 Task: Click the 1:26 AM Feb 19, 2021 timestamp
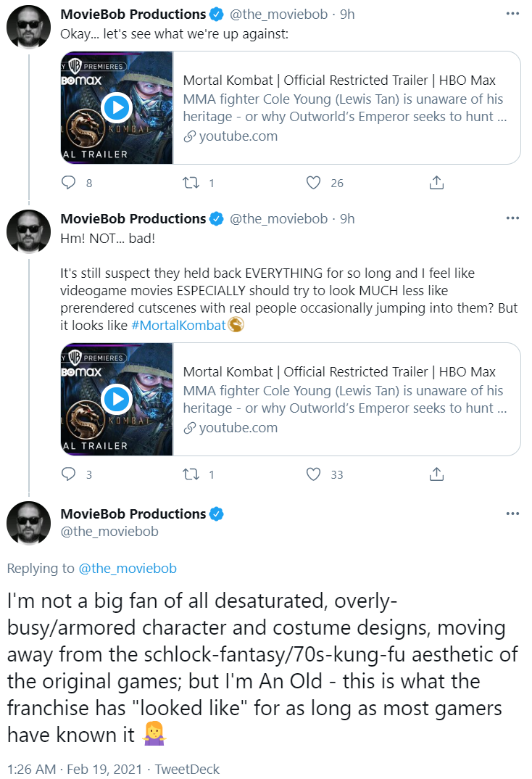(x=75, y=769)
